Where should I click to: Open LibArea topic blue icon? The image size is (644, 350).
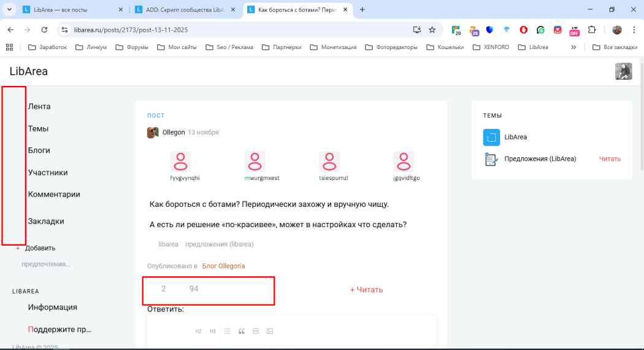click(492, 138)
